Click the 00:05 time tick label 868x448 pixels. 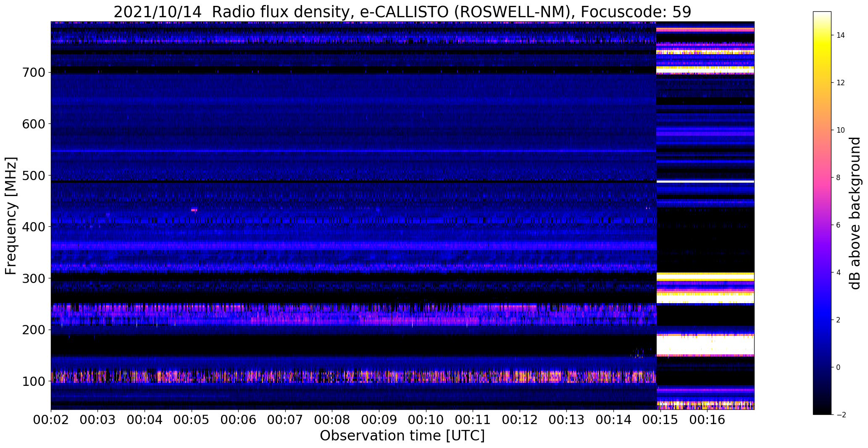pos(192,419)
